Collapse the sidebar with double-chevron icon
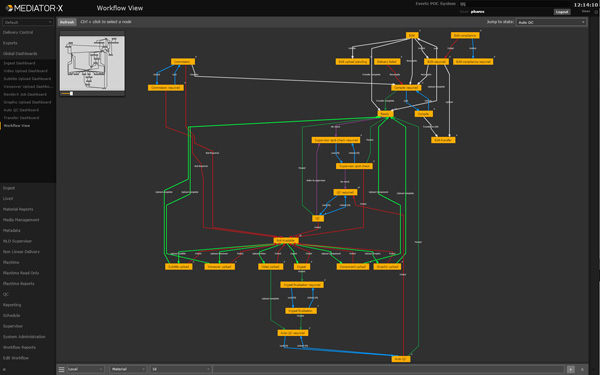The height and width of the screenshot is (375, 600). pos(4,370)
